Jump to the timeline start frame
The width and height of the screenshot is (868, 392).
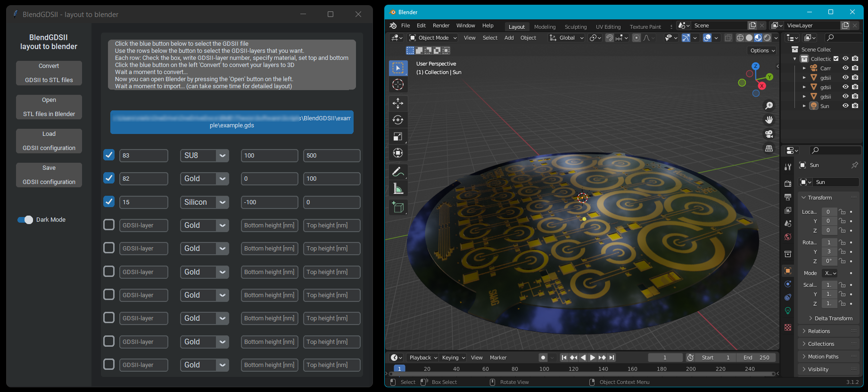[564, 358]
